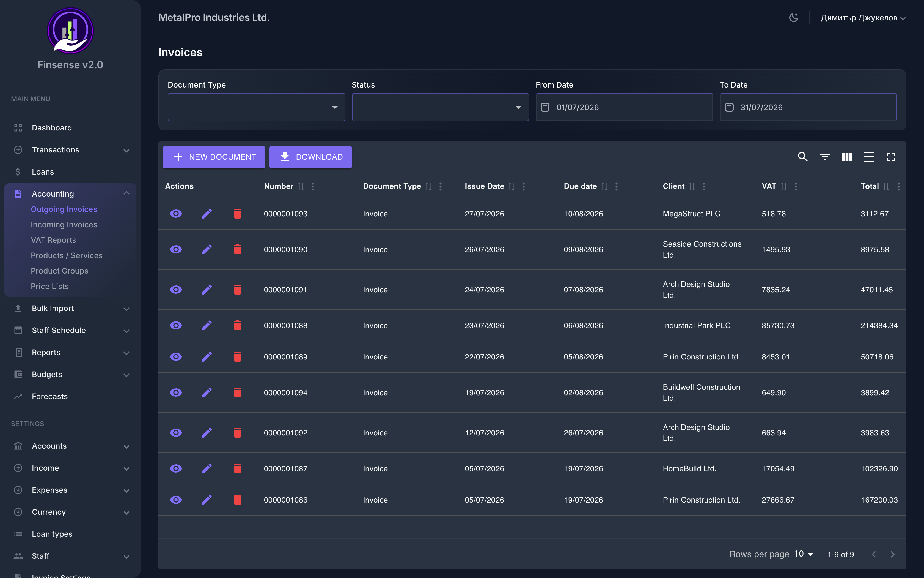Viewport: 924px width, 578px height.
Task: Open Document Type filter dropdown
Action: [x=256, y=107]
